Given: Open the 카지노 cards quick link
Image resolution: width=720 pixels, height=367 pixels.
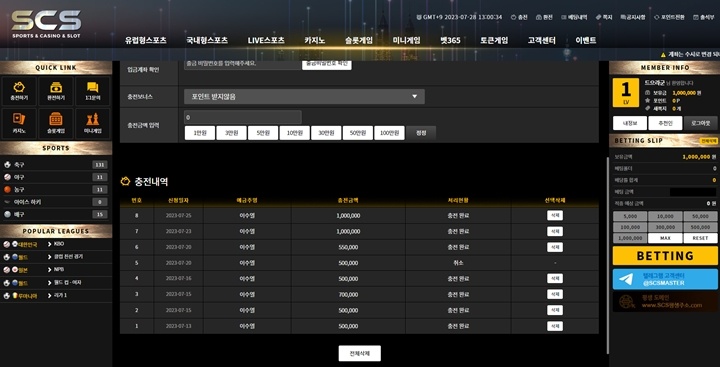Looking at the screenshot, I should pyautogui.click(x=19, y=124).
